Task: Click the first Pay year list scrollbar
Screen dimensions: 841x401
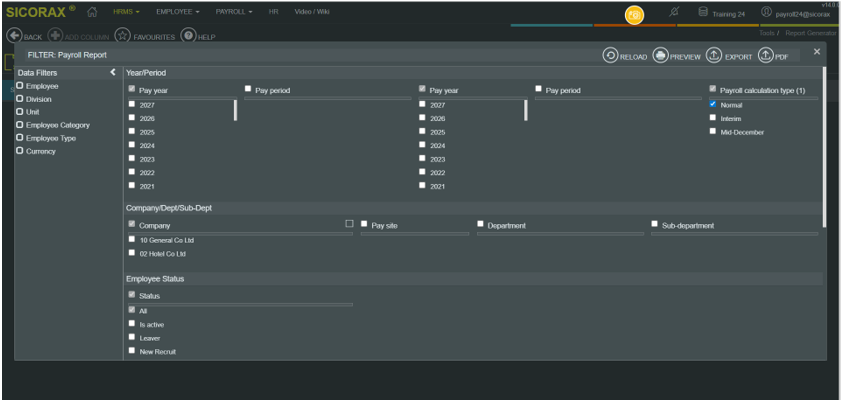Action: 235,110
